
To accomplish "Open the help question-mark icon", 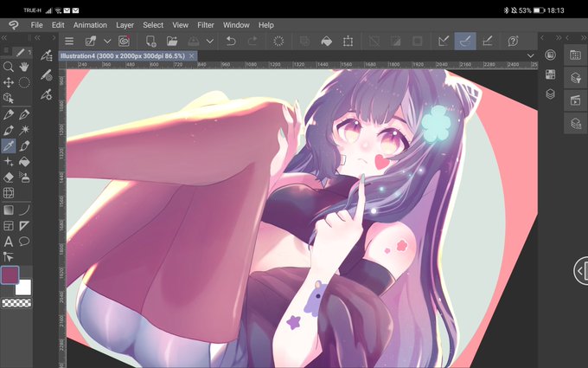I will point(513,41).
